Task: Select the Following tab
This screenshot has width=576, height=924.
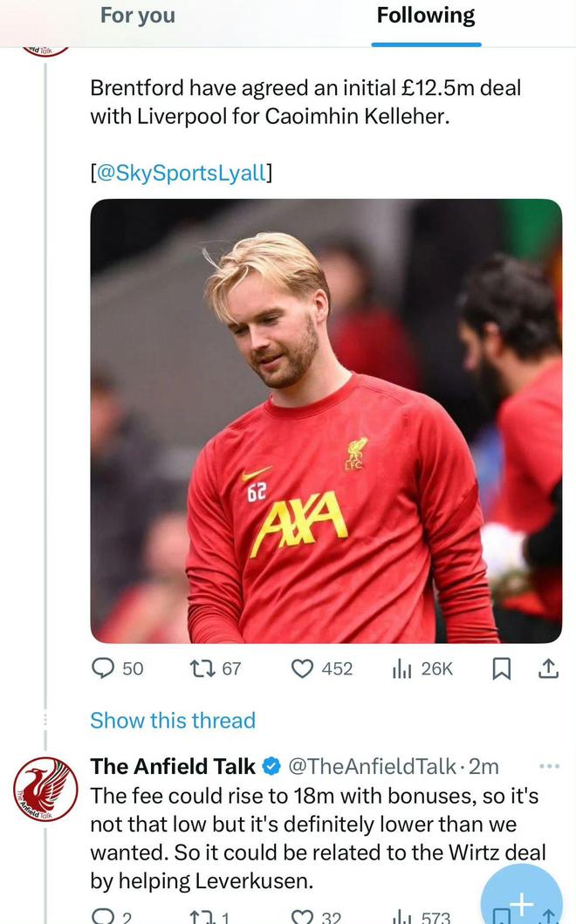Action: pos(426,16)
